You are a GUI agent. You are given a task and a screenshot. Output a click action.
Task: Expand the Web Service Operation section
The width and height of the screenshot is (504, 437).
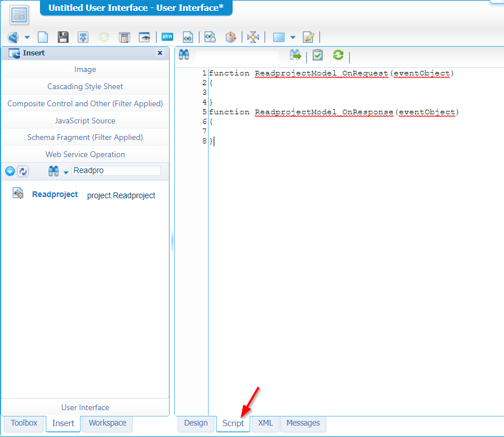click(x=85, y=154)
